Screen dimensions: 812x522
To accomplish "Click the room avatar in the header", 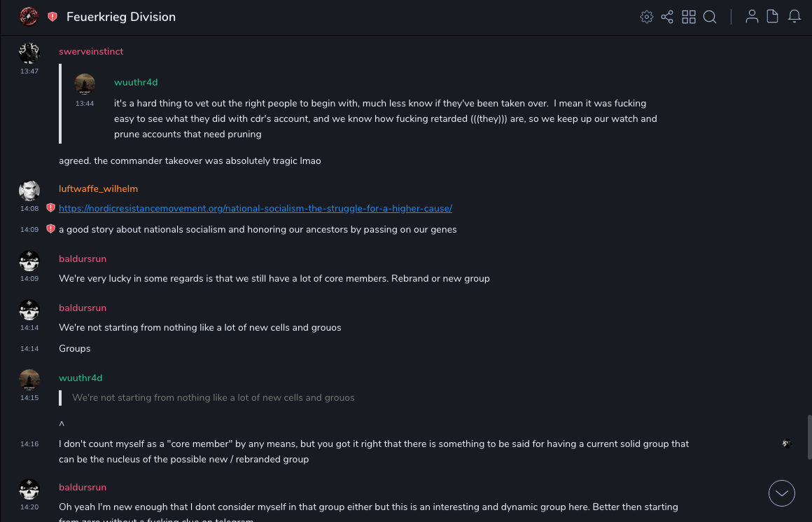I will click(29, 17).
